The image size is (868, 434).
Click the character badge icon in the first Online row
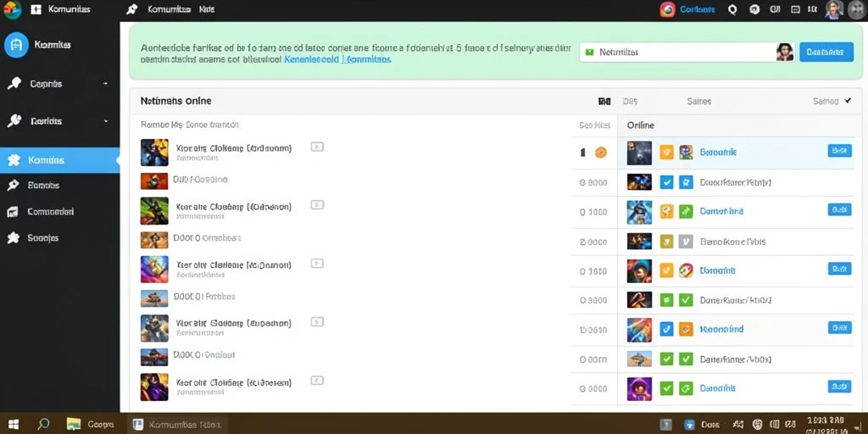pos(686,153)
